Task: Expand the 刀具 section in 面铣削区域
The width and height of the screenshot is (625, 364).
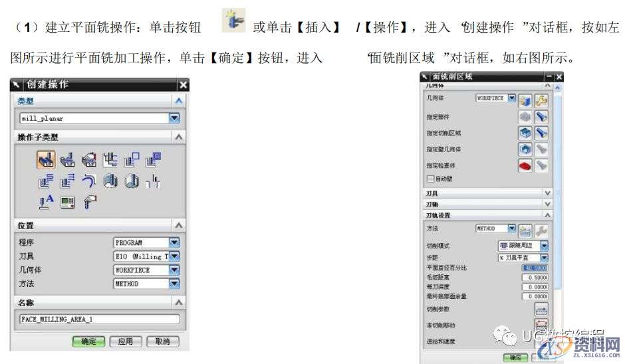Action: 548,193
